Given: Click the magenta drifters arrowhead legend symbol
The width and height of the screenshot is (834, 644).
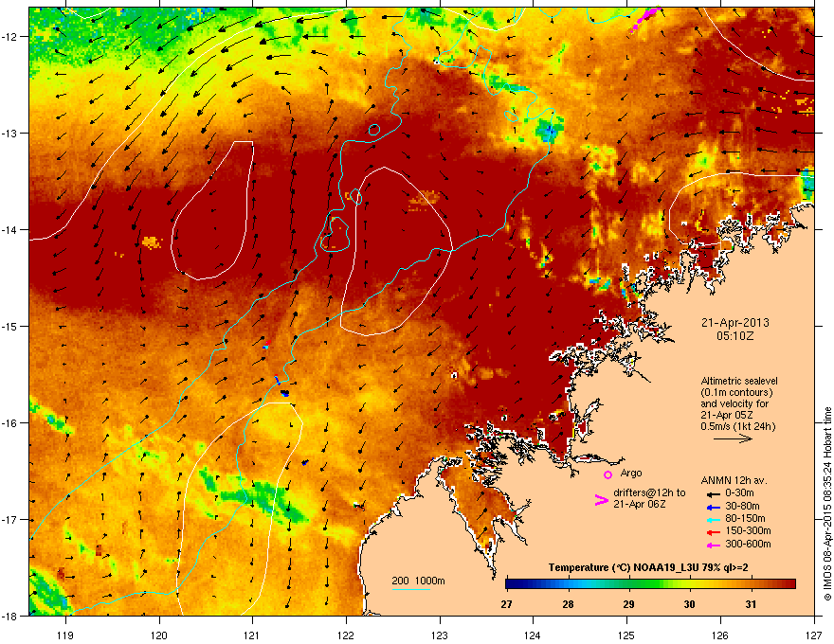Looking at the screenshot, I should coord(601,499).
